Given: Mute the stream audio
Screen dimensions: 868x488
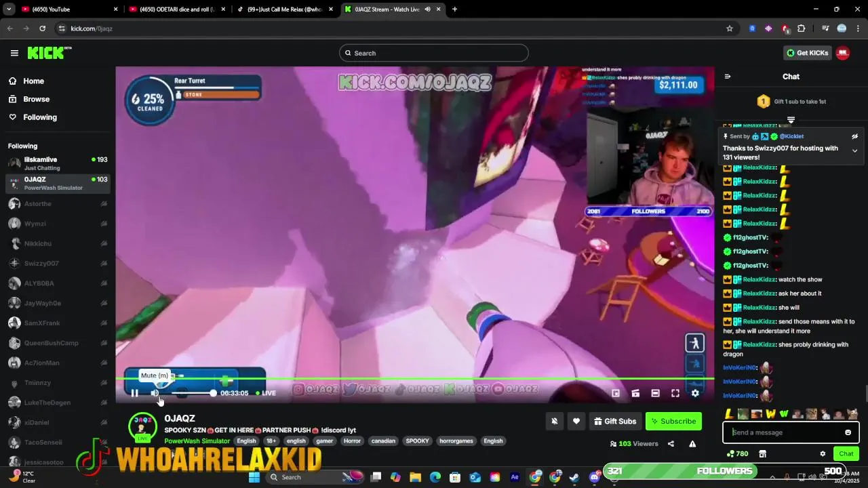Looking at the screenshot, I should [x=155, y=393].
